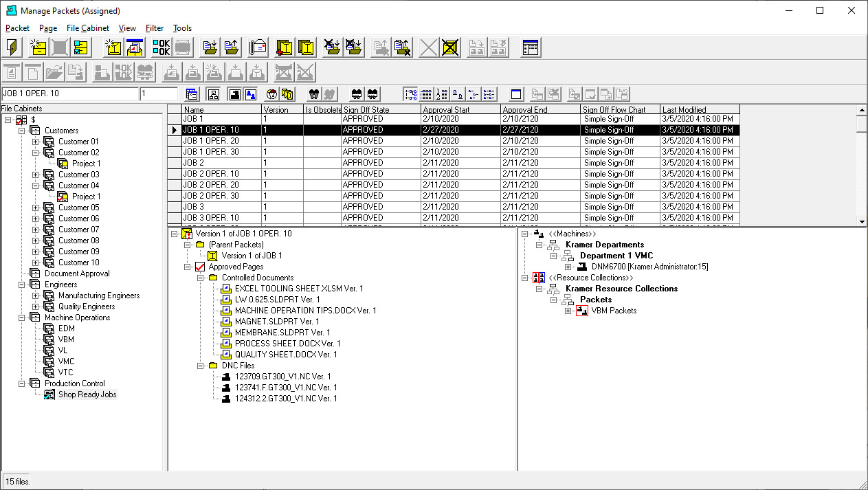Click the packet name field showing JOB 1 OPER. 10
Screen dimensions: 868x490
(x=69, y=94)
